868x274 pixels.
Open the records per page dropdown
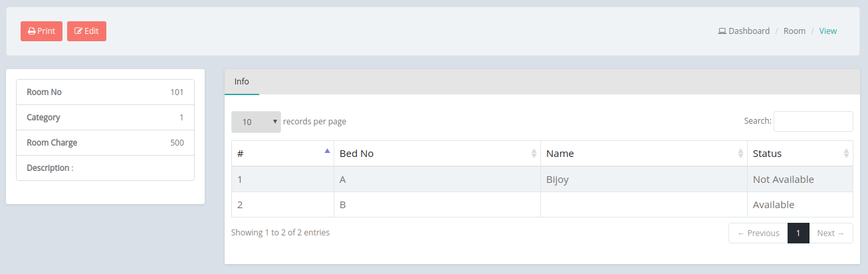click(x=256, y=122)
